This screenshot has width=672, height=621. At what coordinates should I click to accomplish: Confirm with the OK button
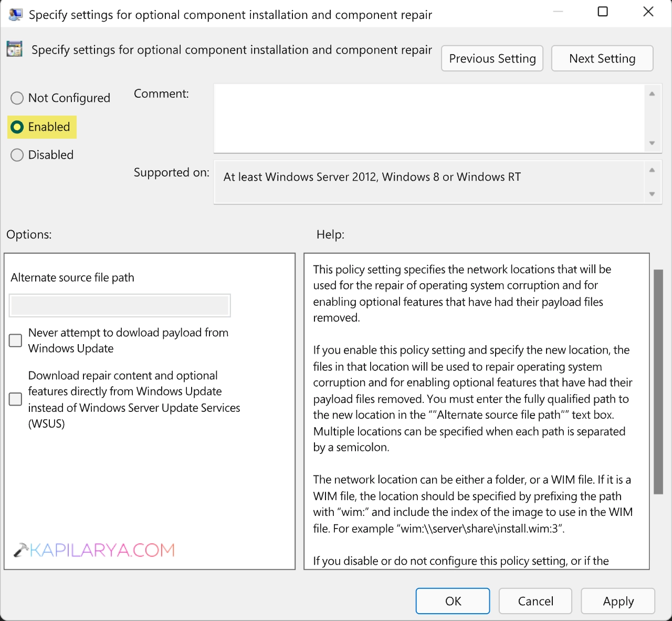pos(453,601)
